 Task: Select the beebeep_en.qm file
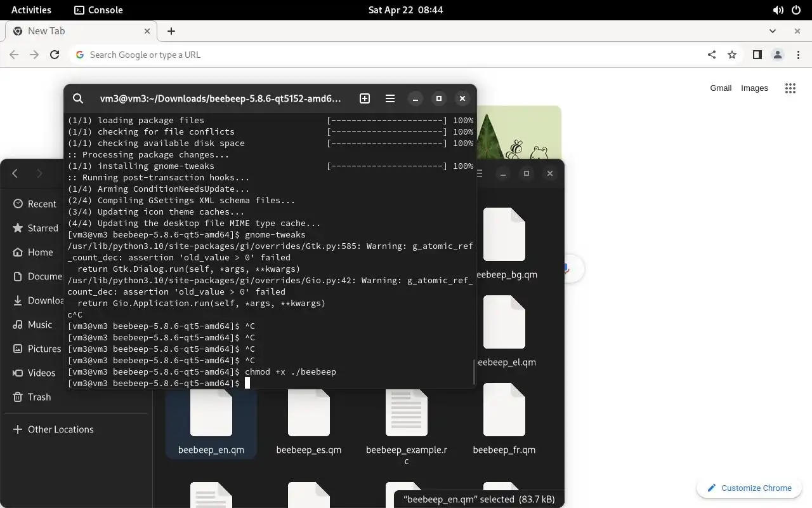(211, 422)
